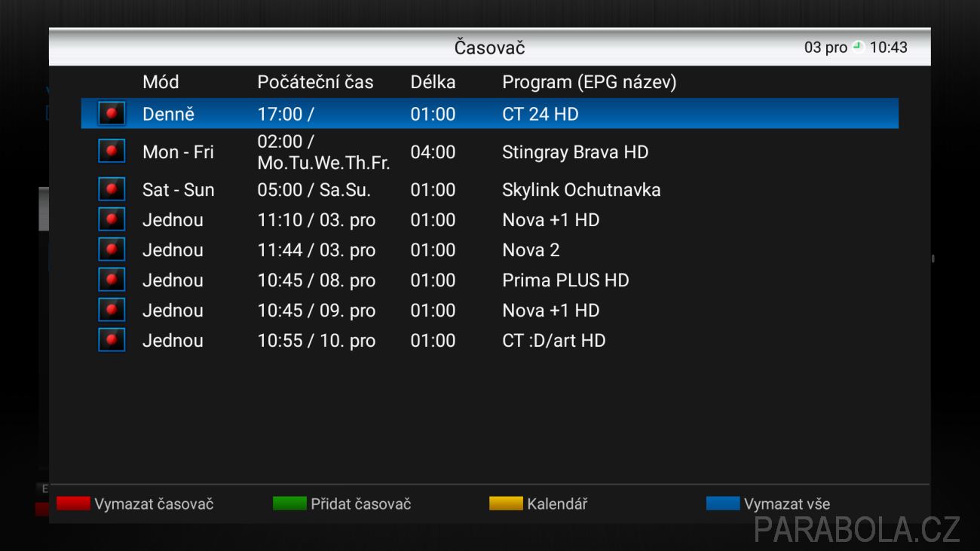Viewport: 980px width, 551px height.
Task: Select the Denně mode cell
Action: (168, 114)
